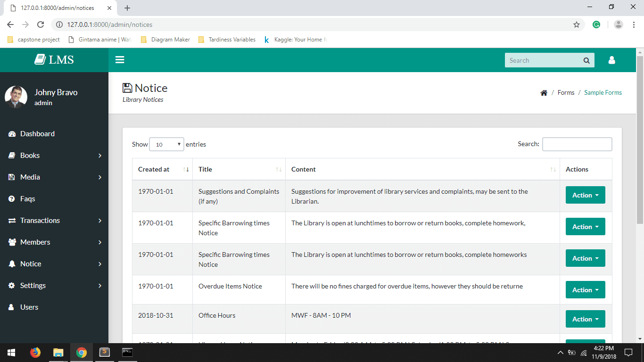The image size is (644, 362).
Task: Open the Action dropdown for Office Hours
Action: point(585,319)
